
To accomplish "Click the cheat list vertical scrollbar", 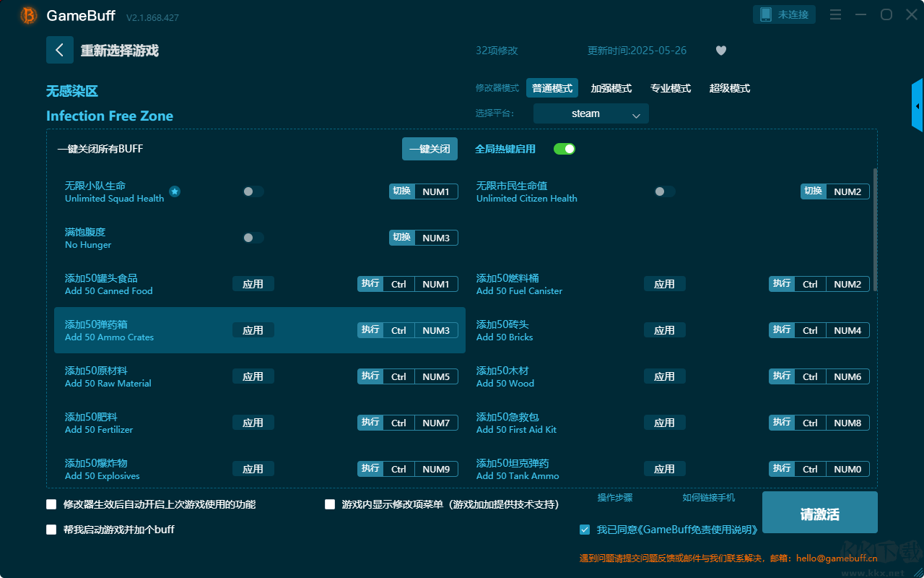I will [x=875, y=230].
